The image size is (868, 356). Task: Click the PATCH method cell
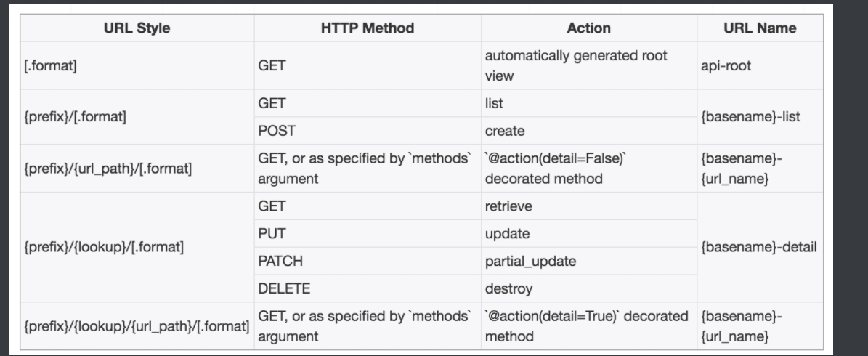click(x=280, y=262)
